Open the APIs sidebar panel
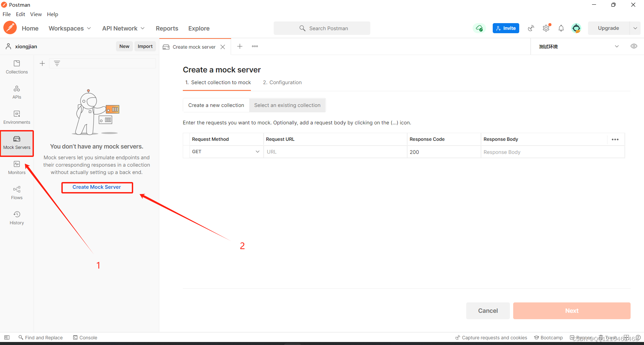The width and height of the screenshot is (644, 345). coord(17,92)
